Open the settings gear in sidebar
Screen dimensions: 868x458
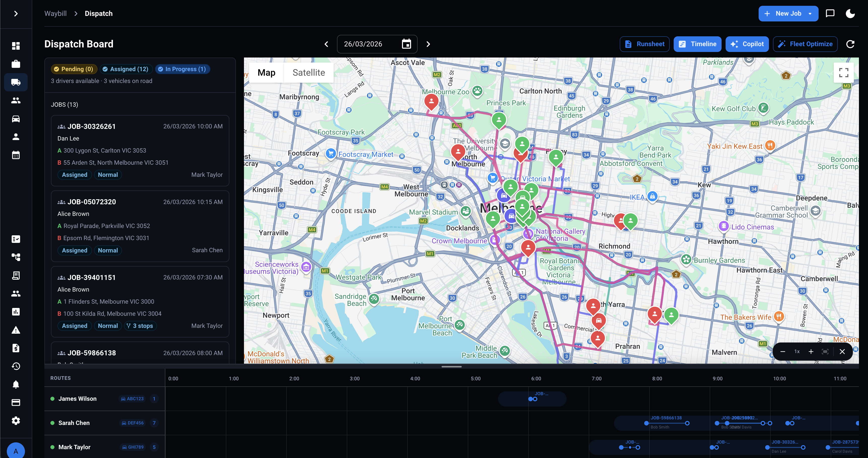(x=16, y=421)
